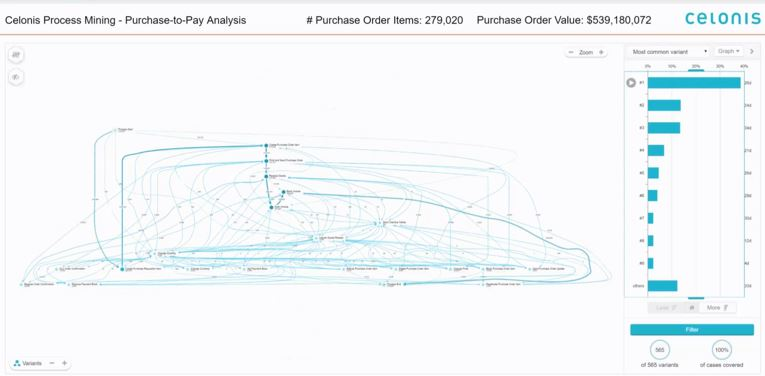765x376 pixels.
Task: Play the animation for variant #1
Action: pos(631,83)
